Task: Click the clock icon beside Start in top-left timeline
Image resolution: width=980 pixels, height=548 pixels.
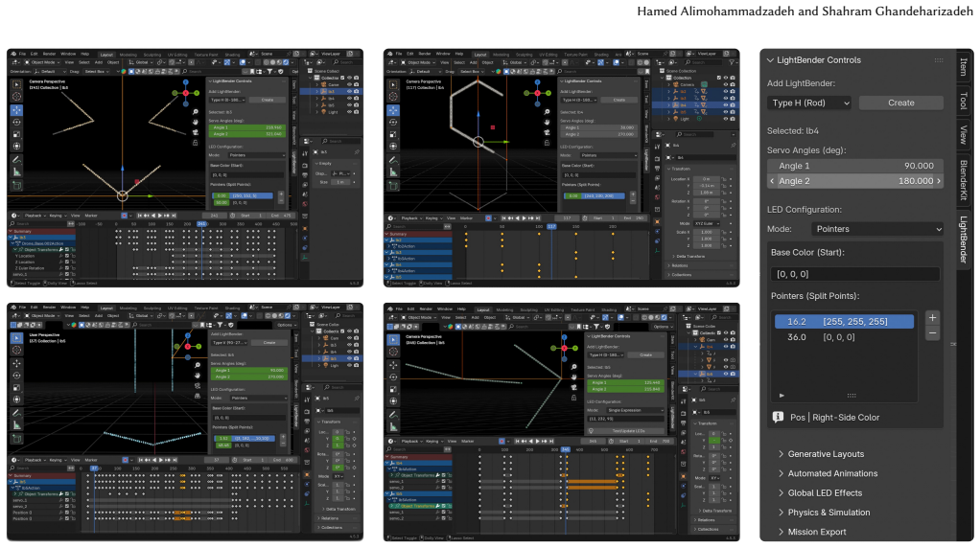Action: coord(232,216)
